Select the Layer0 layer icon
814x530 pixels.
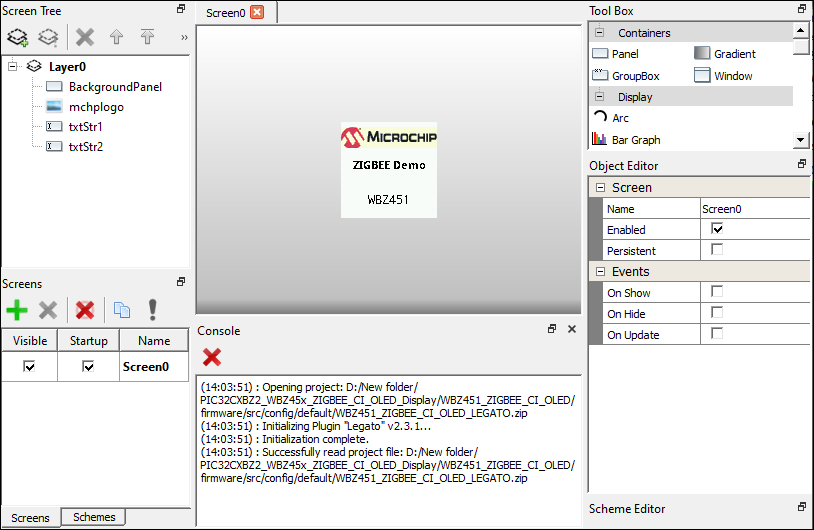pyautogui.click(x=34, y=66)
